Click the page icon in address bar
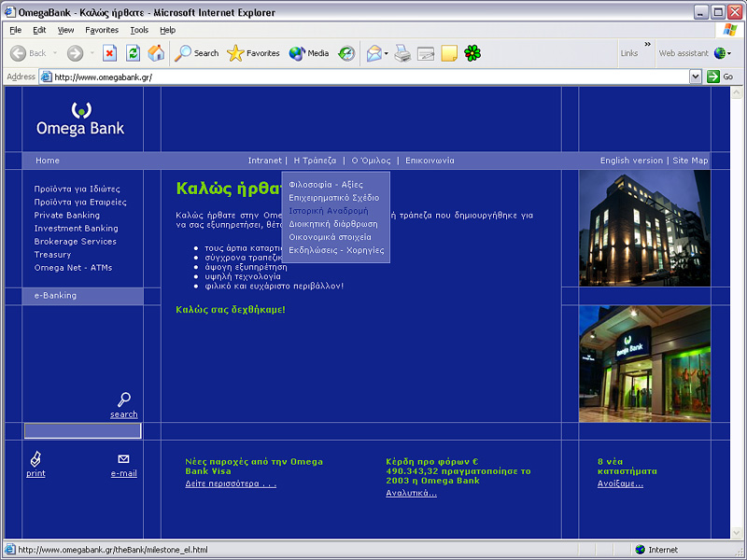Screen dimensions: 747x560 pos(46,77)
